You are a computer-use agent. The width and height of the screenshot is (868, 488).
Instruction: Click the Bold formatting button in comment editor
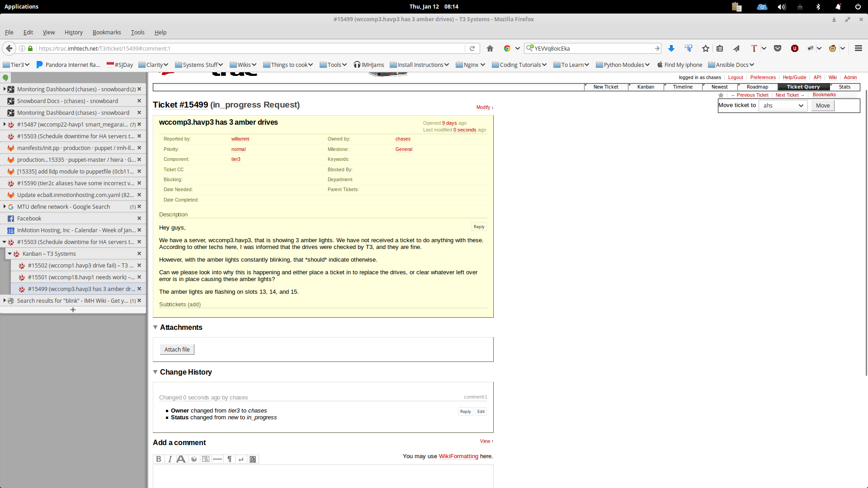pos(159,459)
